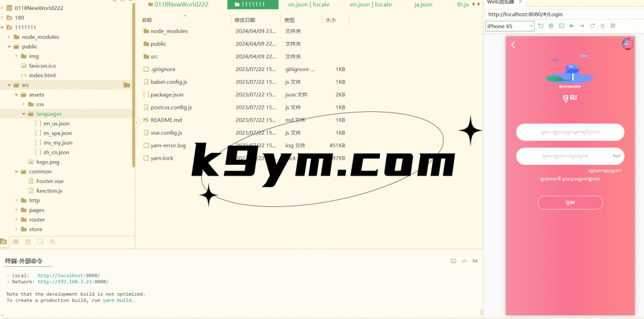Switch to the 0118NewWorld222 editor tab
This screenshot has width=644, height=319.
(177, 4)
